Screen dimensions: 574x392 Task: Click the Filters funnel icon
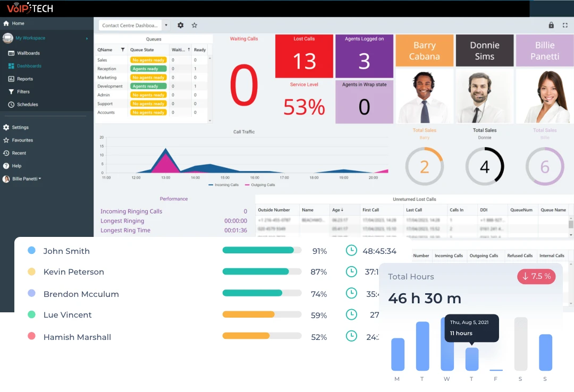[11, 91]
